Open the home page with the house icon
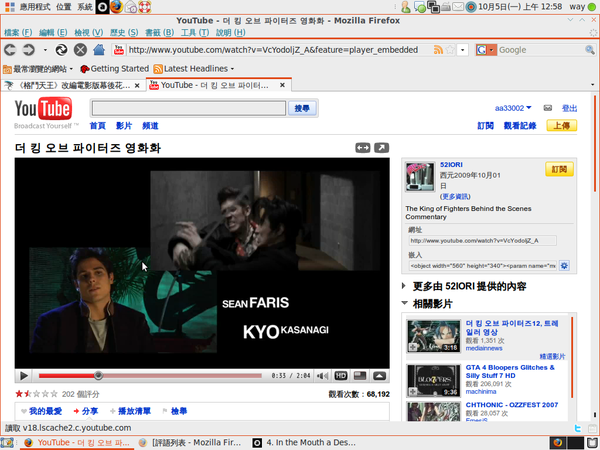This screenshot has width=600, height=450. pyautogui.click(x=99, y=50)
